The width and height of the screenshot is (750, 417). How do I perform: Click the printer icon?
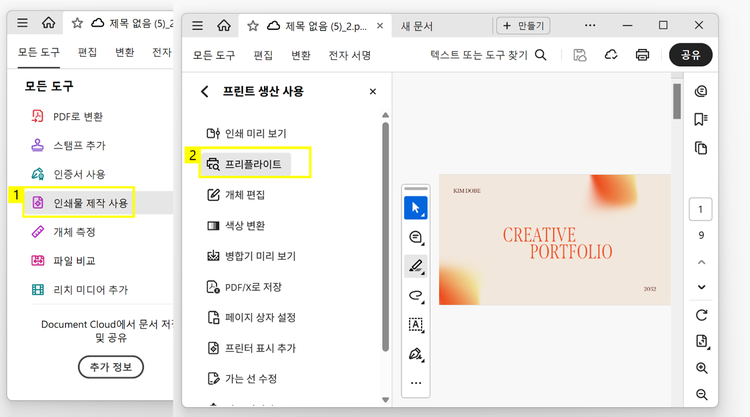coord(642,55)
